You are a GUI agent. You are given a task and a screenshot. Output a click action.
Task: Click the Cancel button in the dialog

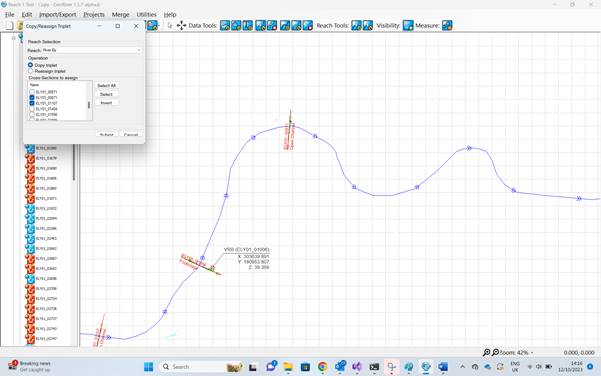[131, 135]
